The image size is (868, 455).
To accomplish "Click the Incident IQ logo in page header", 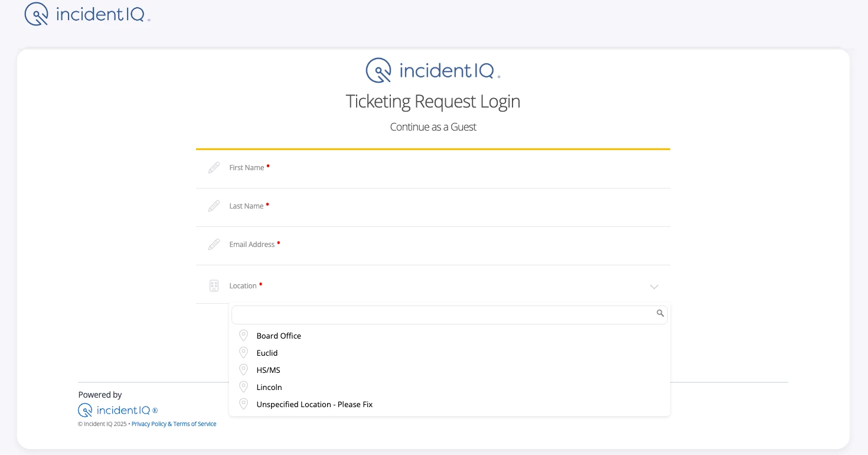I will coord(87,14).
